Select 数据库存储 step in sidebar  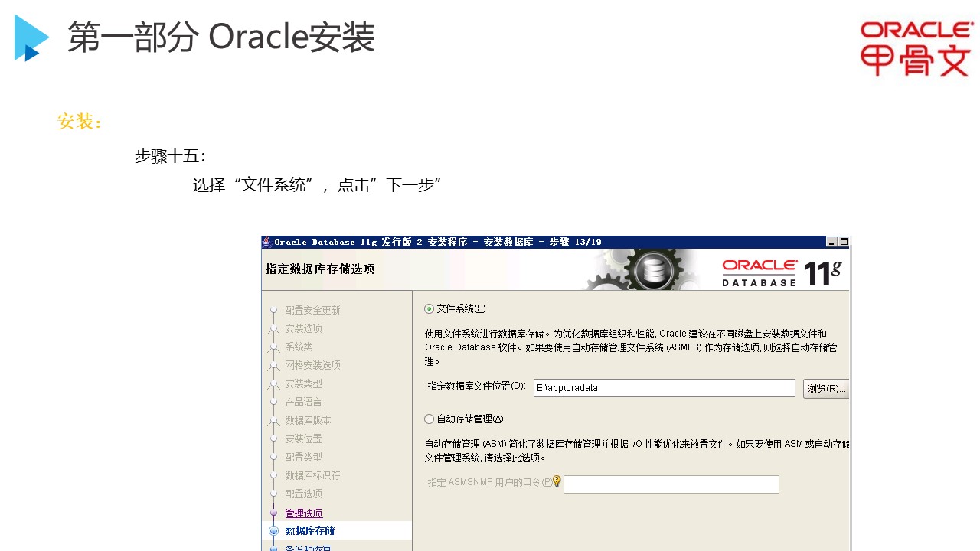(310, 530)
